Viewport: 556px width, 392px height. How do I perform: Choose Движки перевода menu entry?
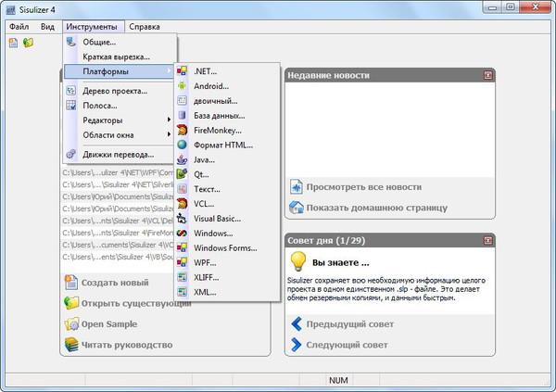click(118, 155)
